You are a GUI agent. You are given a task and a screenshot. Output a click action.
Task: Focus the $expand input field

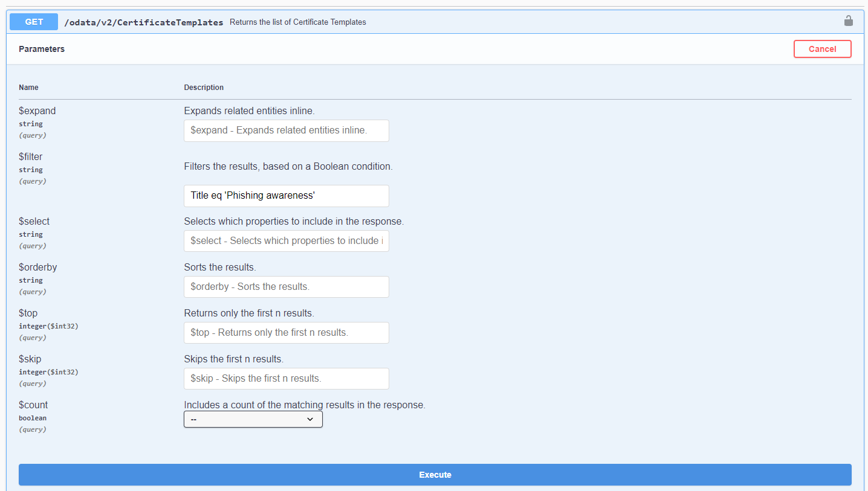286,130
